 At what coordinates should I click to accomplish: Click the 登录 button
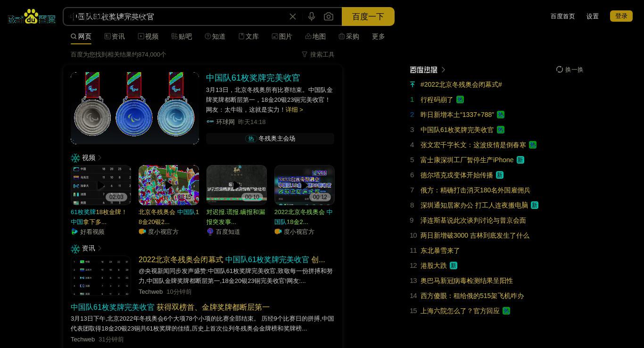(x=621, y=16)
